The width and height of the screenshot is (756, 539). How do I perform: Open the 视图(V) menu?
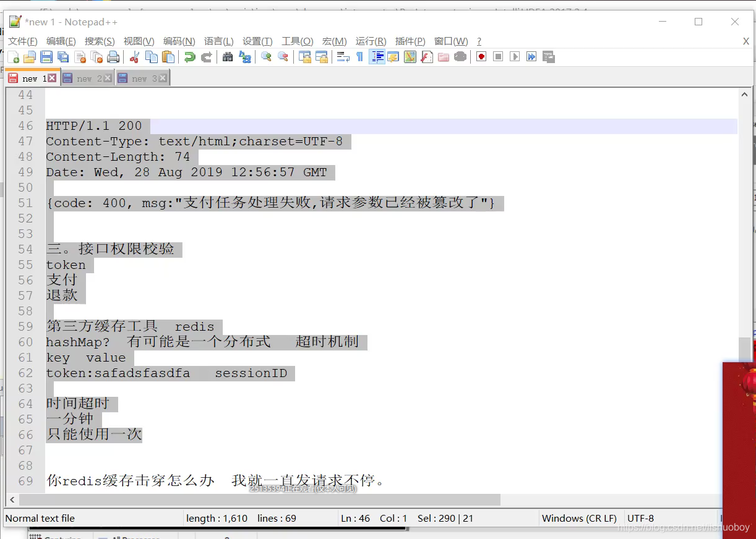(x=139, y=41)
